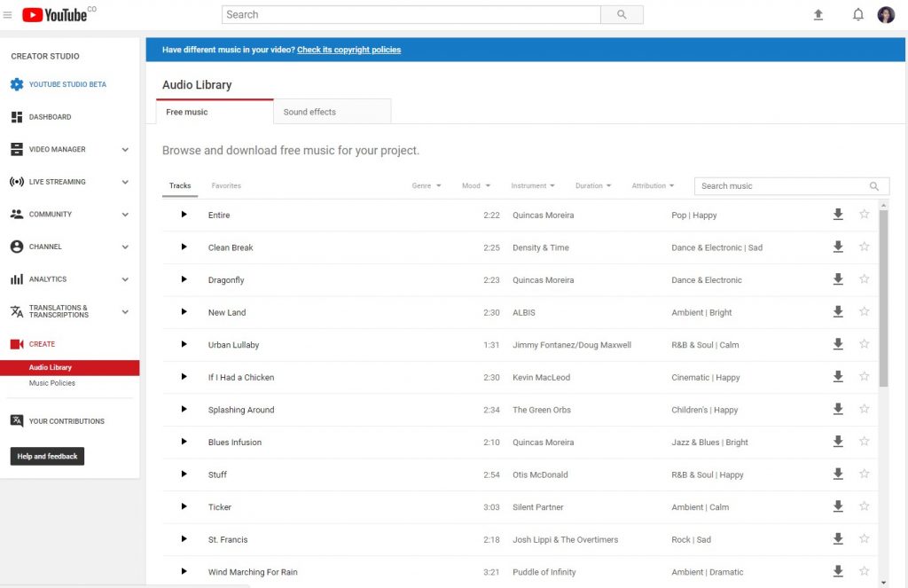Play the track Urban Lullaby
Viewport: 908px width, 588px height.
pyautogui.click(x=184, y=344)
